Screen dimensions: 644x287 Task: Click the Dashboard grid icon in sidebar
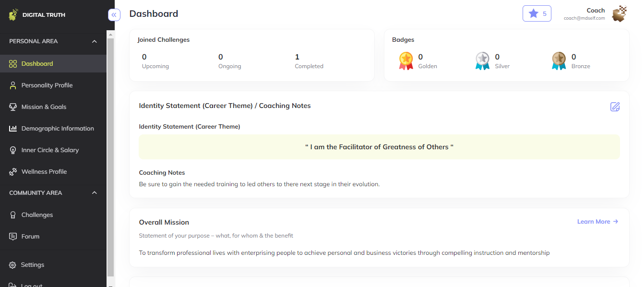coord(13,64)
